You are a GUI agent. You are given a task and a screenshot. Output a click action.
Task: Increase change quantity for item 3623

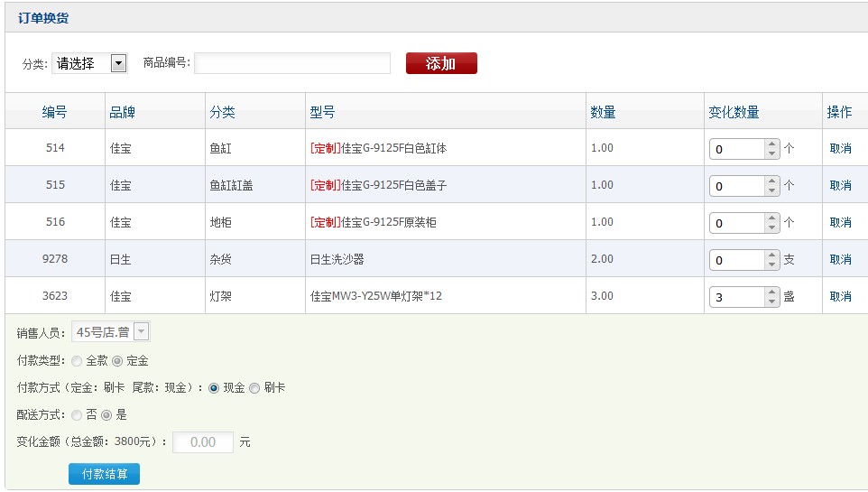click(x=771, y=292)
